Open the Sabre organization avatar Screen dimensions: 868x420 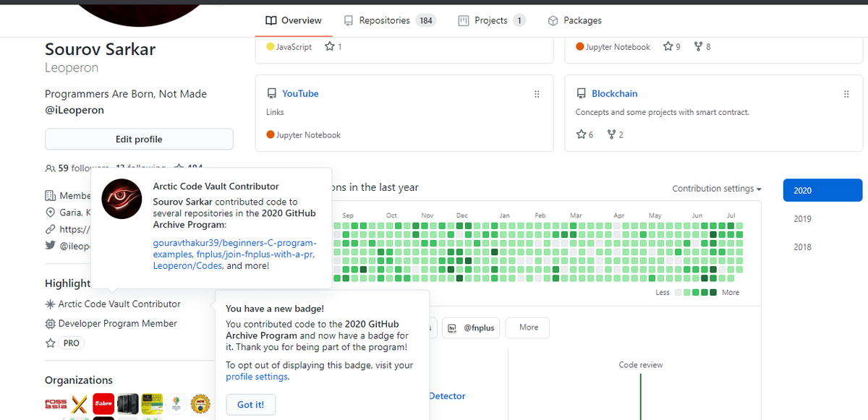(x=103, y=404)
